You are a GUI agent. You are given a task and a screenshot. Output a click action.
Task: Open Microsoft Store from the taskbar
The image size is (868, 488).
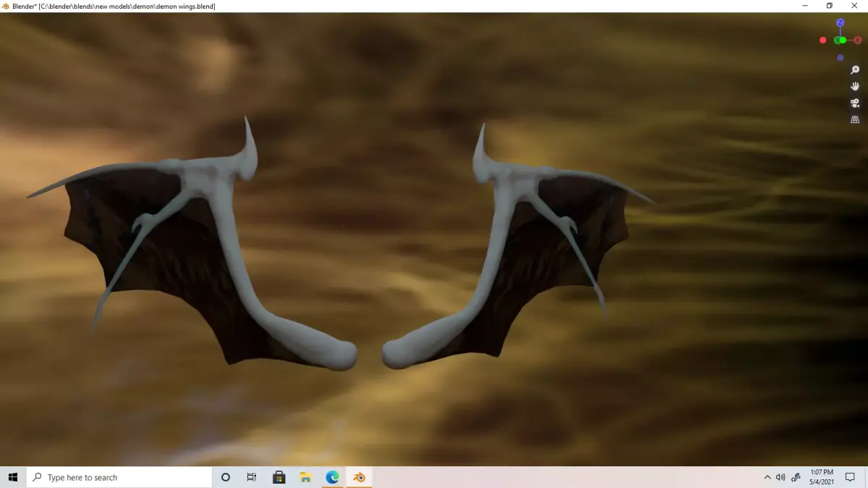(x=278, y=477)
